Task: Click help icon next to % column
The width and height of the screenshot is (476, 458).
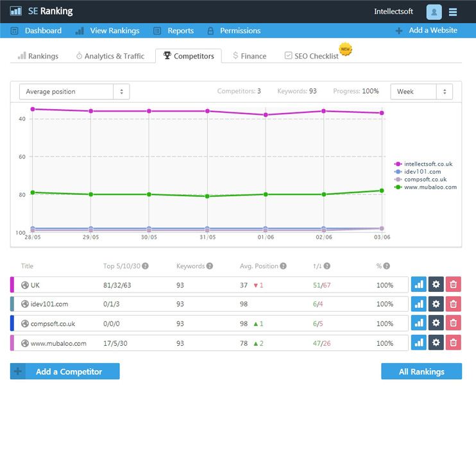Action: click(x=386, y=266)
